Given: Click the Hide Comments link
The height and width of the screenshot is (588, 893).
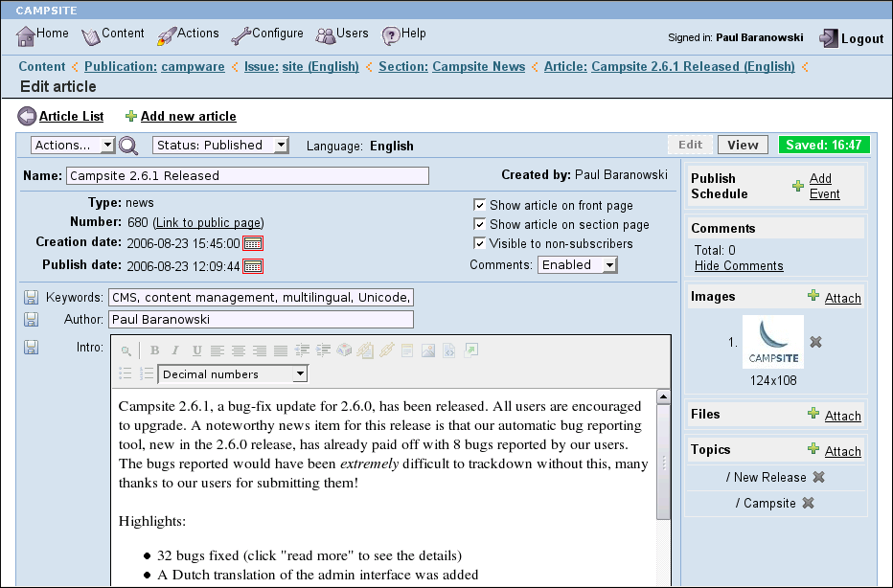Looking at the screenshot, I should [x=739, y=266].
